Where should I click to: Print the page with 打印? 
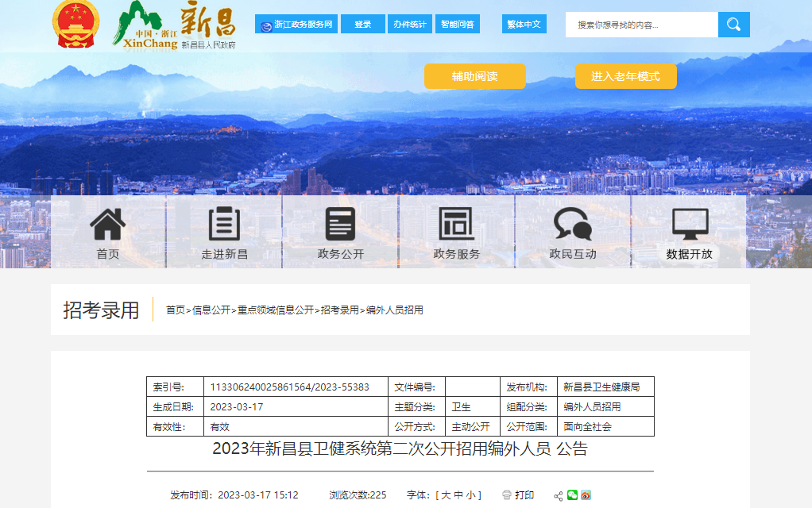(x=518, y=495)
